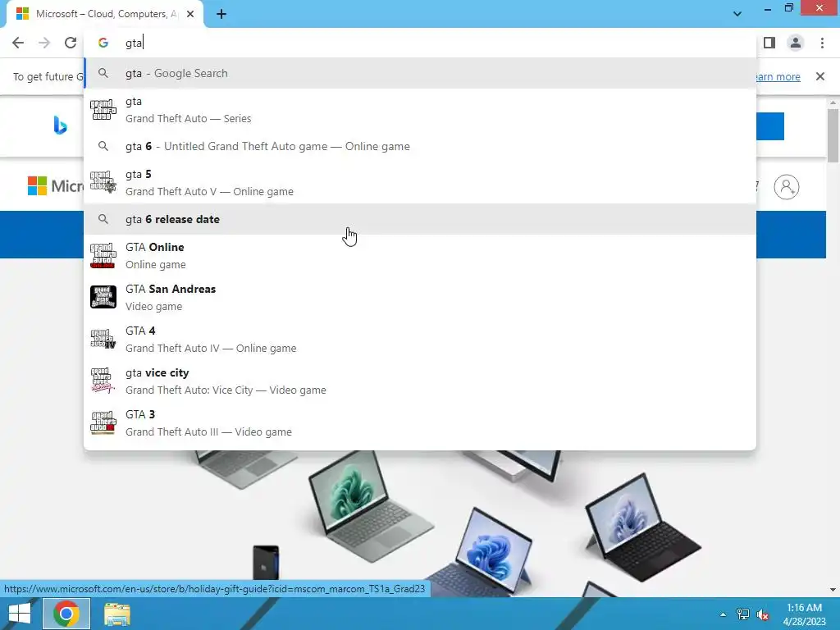
Task: Open the Microsoft account sign-in icon
Action: pos(787,187)
